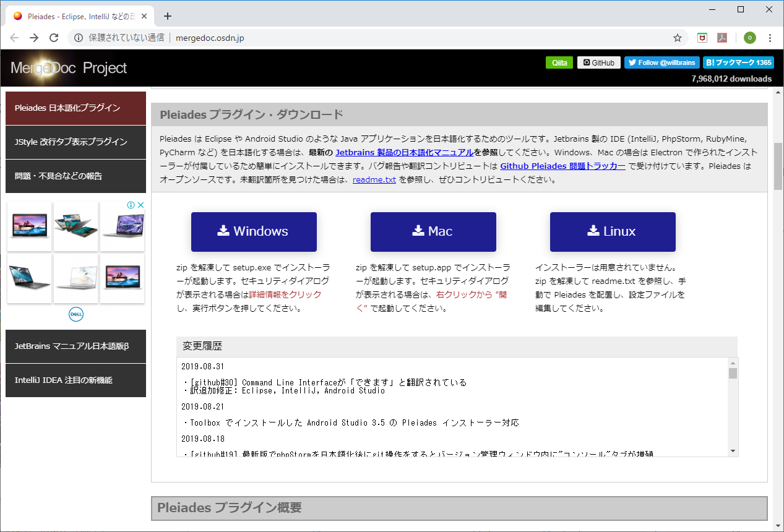Click the [github#30] Command Line Interface entry
The width and height of the screenshot is (784, 532).
324,382
